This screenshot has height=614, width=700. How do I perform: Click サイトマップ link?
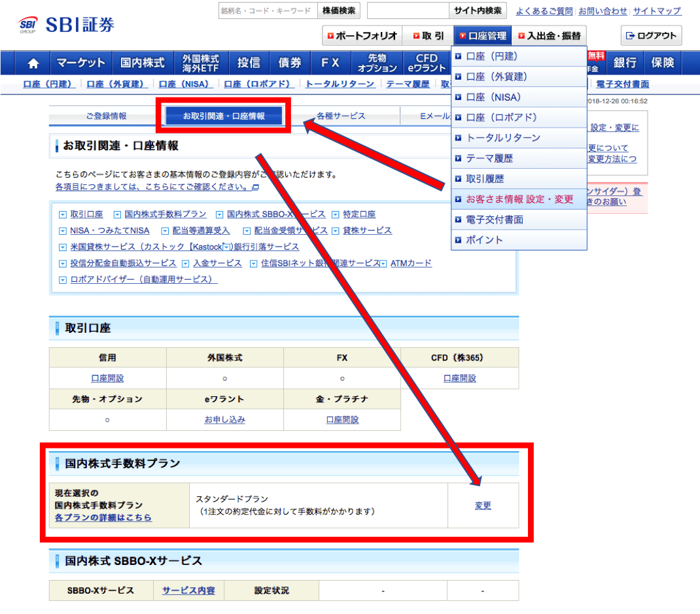coord(657,11)
